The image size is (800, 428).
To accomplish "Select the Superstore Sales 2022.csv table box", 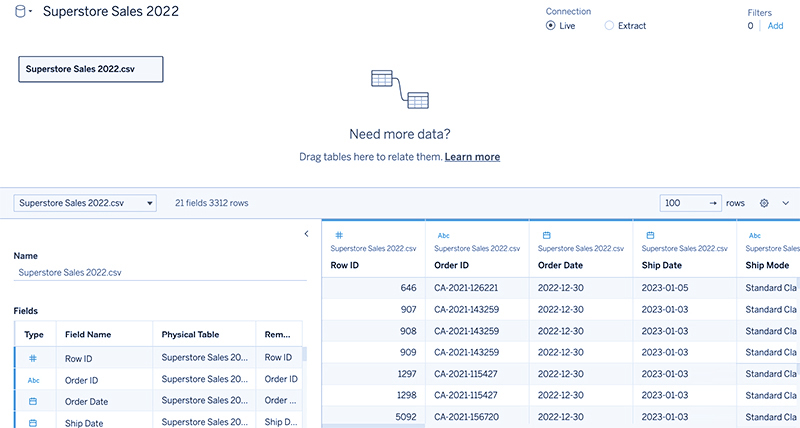I will pyautogui.click(x=91, y=69).
